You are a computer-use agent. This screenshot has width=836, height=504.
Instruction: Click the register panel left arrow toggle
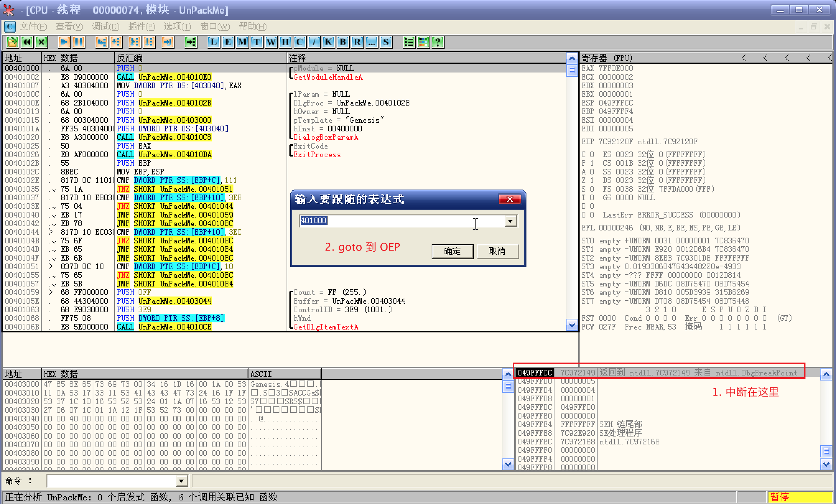(x=744, y=58)
